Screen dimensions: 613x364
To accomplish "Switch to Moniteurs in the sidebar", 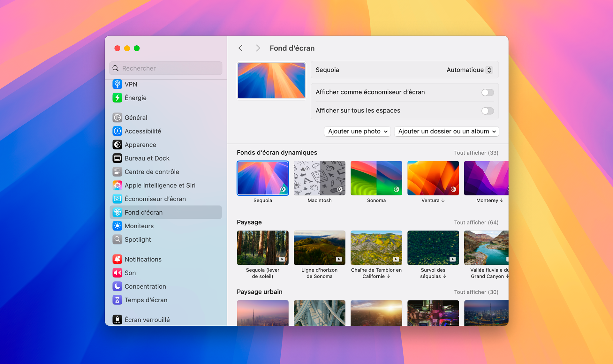I will click(x=139, y=226).
